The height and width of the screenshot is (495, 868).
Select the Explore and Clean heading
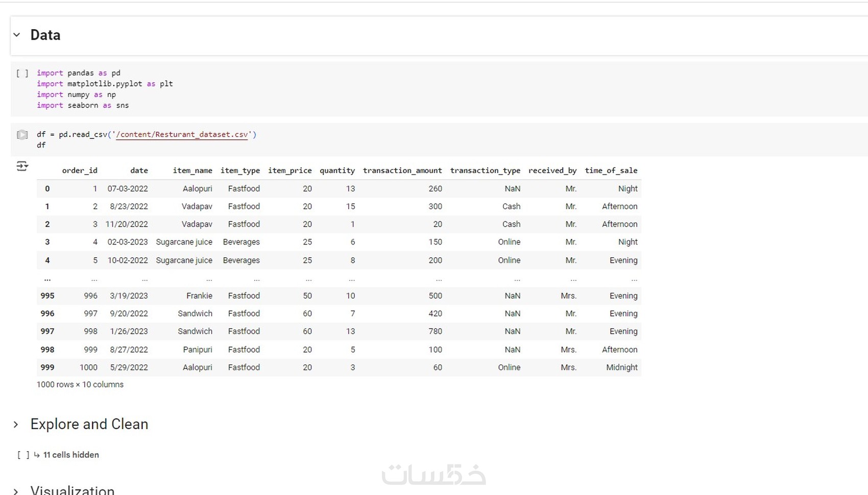click(89, 424)
